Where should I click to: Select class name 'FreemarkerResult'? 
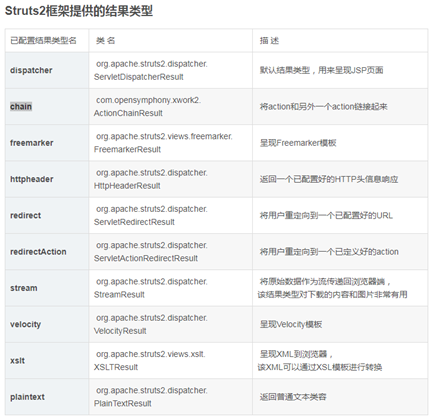[x=127, y=150]
